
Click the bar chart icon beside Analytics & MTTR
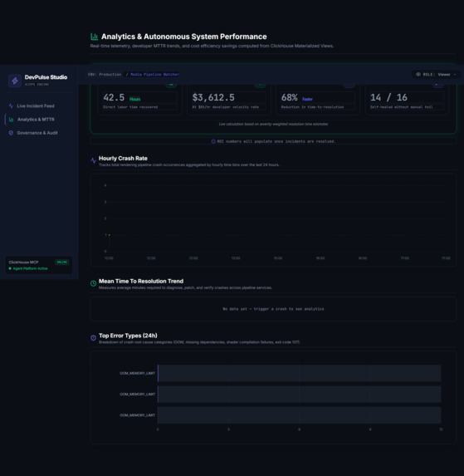coord(12,120)
